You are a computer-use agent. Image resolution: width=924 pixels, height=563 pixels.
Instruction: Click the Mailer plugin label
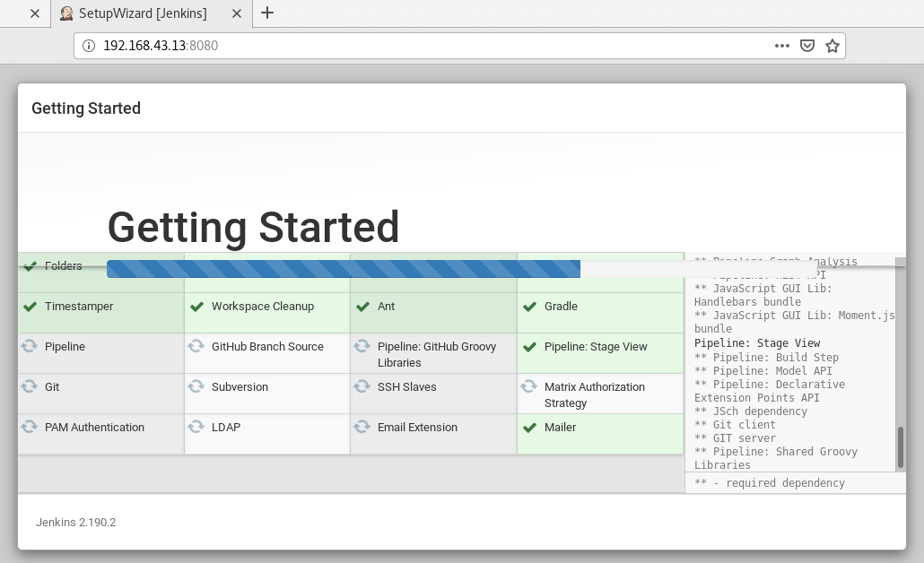(x=560, y=428)
